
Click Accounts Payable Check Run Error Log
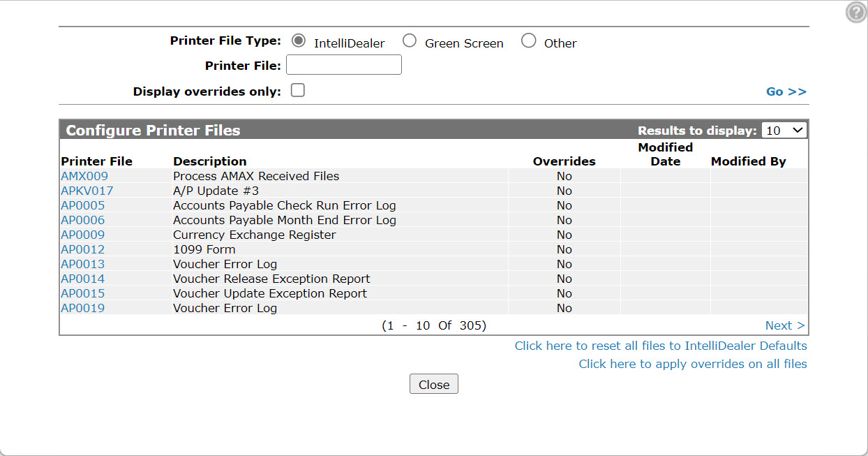285,205
